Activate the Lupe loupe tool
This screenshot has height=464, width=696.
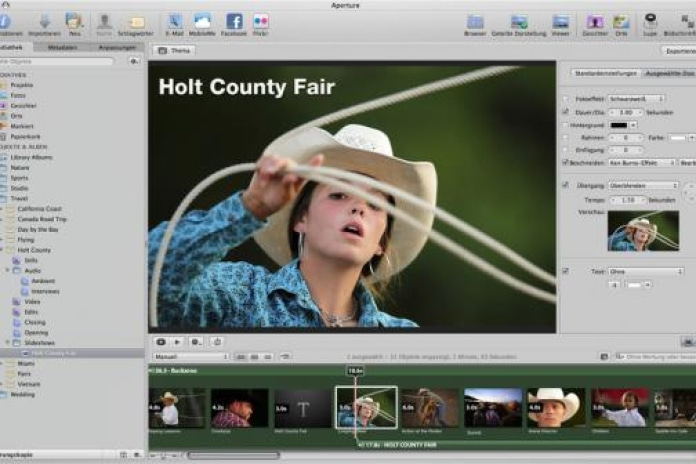point(650,21)
